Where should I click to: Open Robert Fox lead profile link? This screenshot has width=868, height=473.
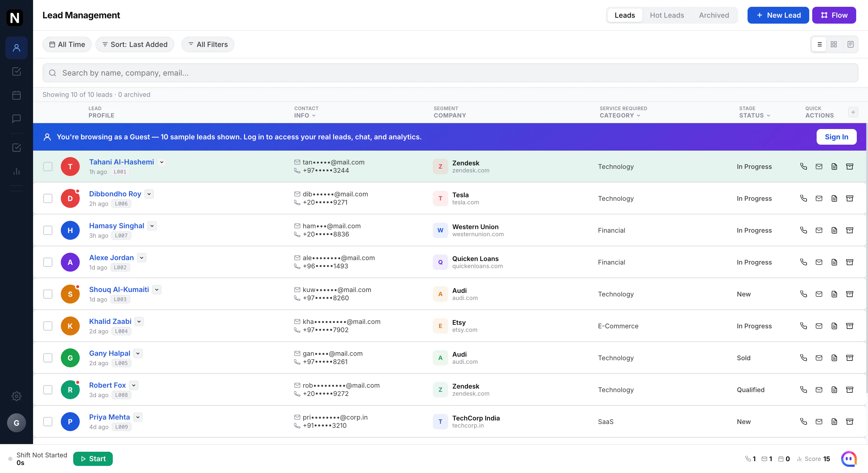[x=107, y=385]
